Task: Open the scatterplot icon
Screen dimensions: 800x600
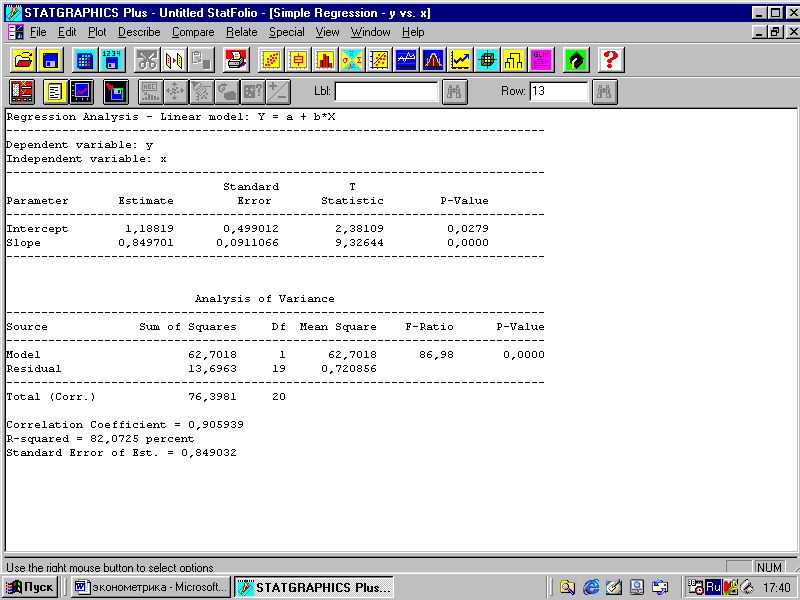Action: pos(271,60)
